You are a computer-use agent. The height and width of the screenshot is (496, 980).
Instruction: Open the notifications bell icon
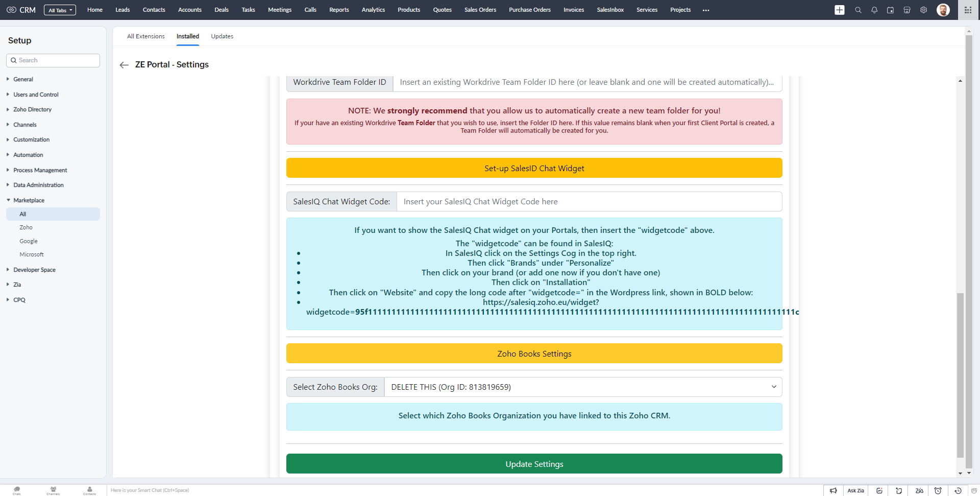coord(874,10)
